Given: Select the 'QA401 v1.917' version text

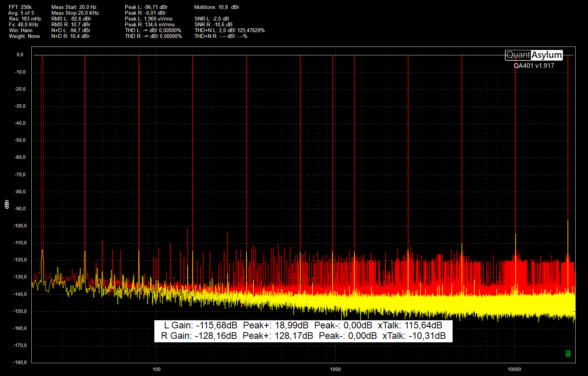Looking at the screenshot, I should point(534,66).
